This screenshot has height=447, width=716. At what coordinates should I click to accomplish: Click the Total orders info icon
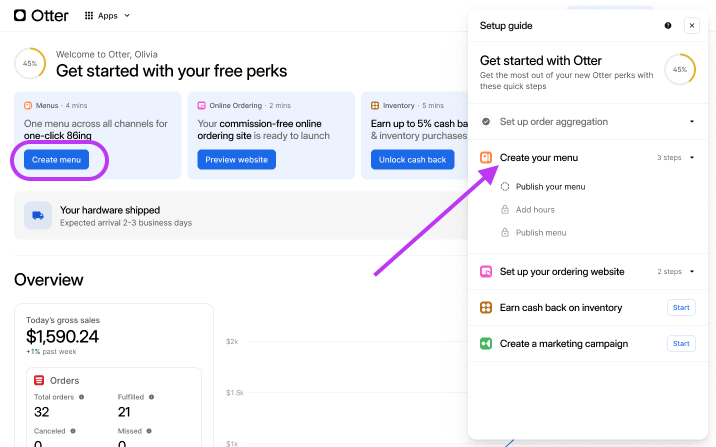click(x=81, y=397)
